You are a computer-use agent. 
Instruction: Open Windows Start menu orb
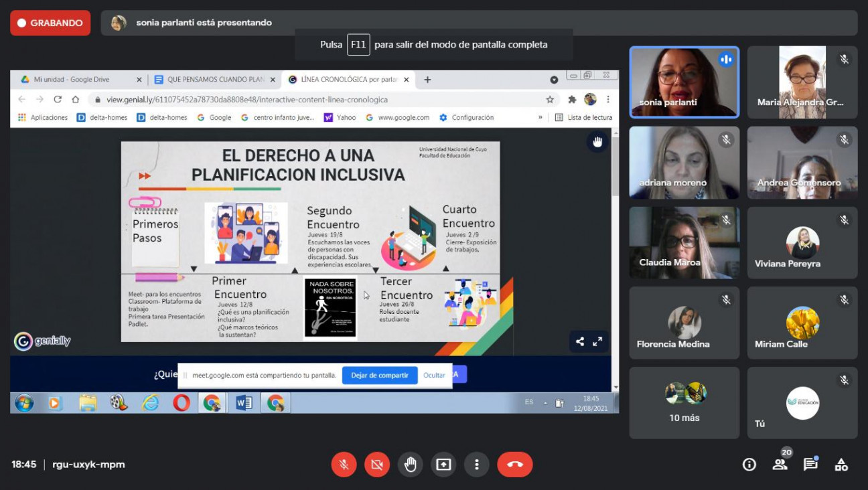[x=24, y=403]
